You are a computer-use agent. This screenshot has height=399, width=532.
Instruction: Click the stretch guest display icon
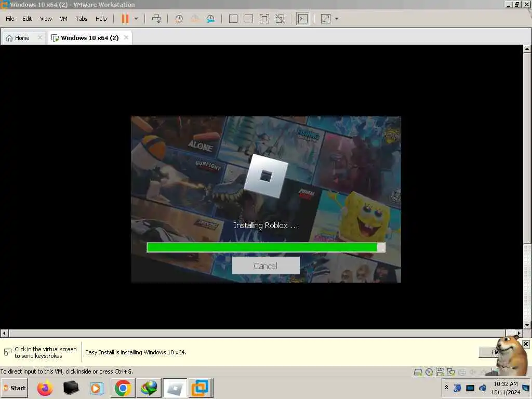[326, 19]
